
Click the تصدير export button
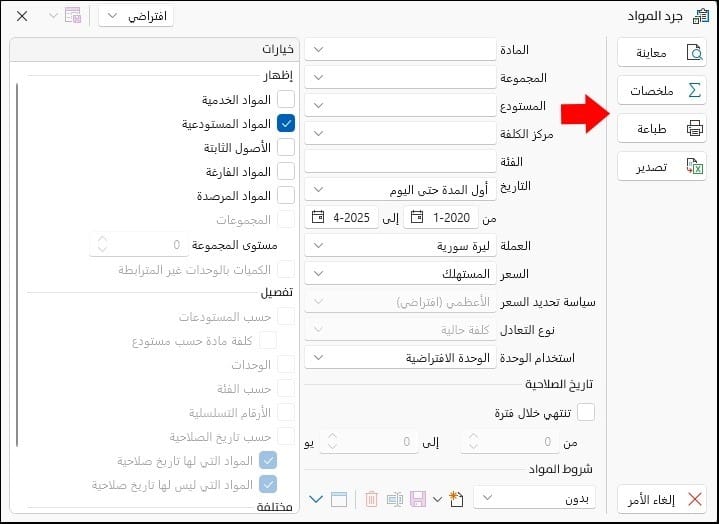pos(662,166)
